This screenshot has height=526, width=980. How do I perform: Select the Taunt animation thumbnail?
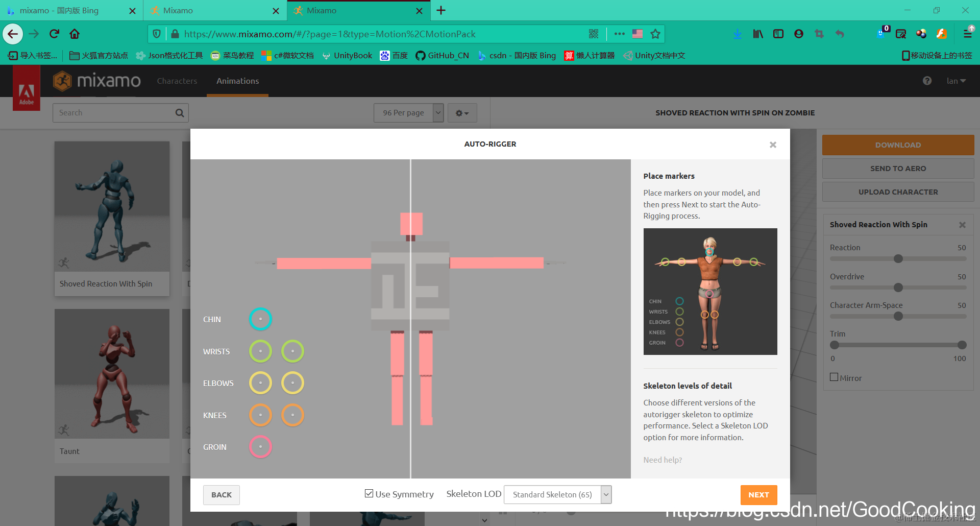(112, 374)
